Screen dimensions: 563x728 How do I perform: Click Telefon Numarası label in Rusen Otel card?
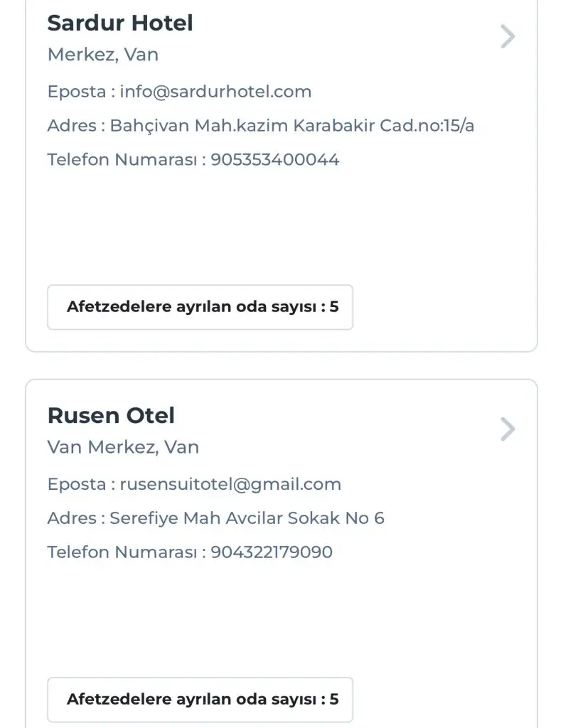point(121,552)
